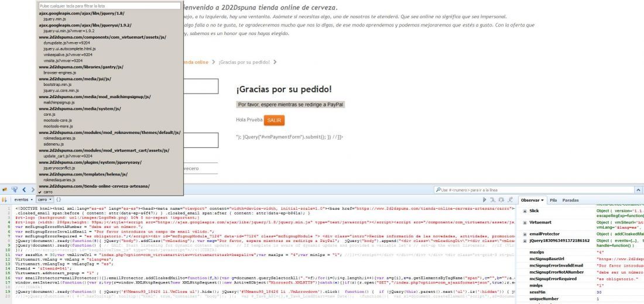Click the up chevron beside the search box
The height and width of the screenshot is (304, 644).
[x=639, y=190]
